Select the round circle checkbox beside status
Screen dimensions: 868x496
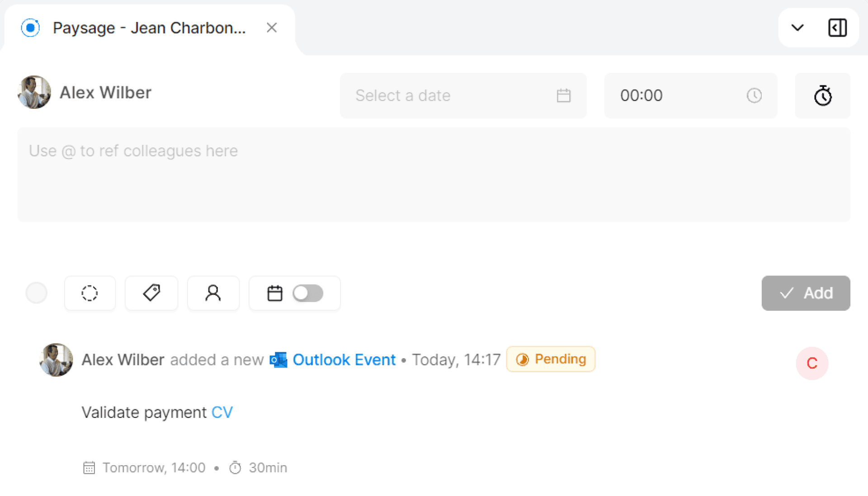coord(37,293)
